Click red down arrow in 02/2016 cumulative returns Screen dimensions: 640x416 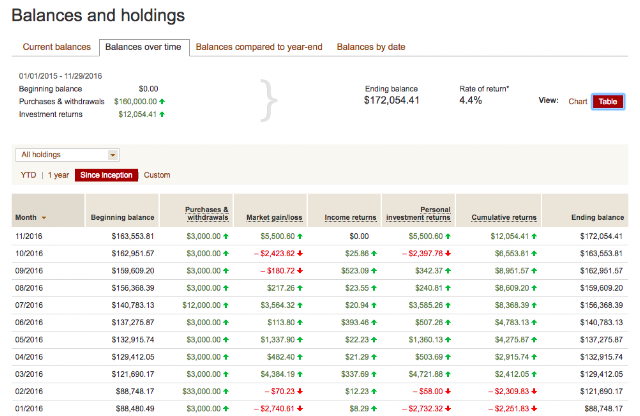pyautogui.click(x=534, y=391)
